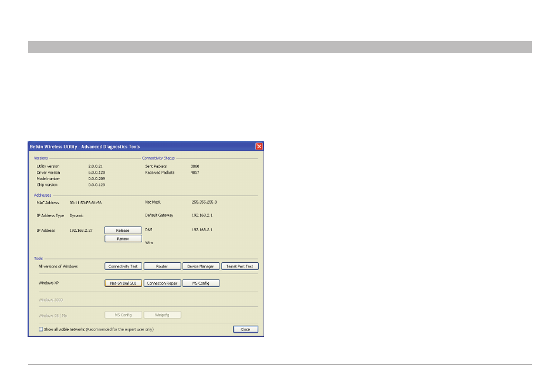Click the Net Mask value 255.255.255.0
560x392 pixels.
(204, 202)
